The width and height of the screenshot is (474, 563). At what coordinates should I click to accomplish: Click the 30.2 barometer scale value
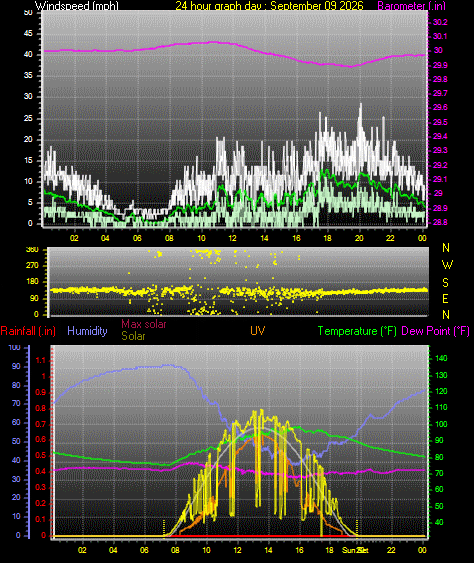440,22
